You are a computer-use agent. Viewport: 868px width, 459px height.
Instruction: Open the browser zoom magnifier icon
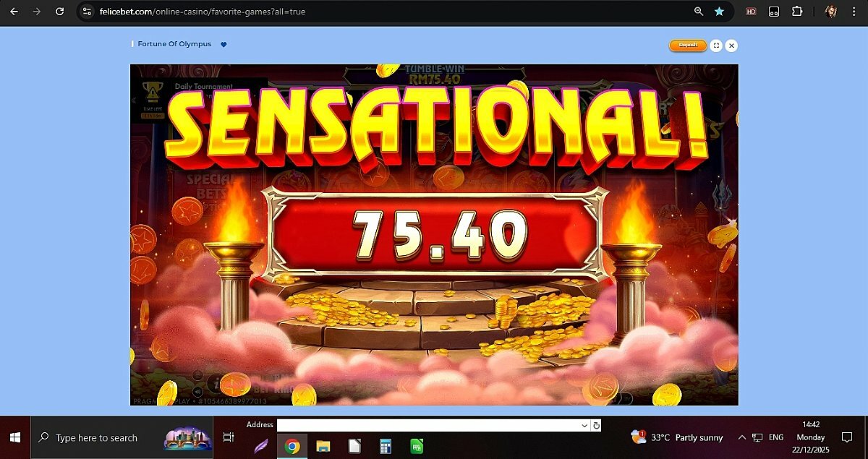(699, 12)
